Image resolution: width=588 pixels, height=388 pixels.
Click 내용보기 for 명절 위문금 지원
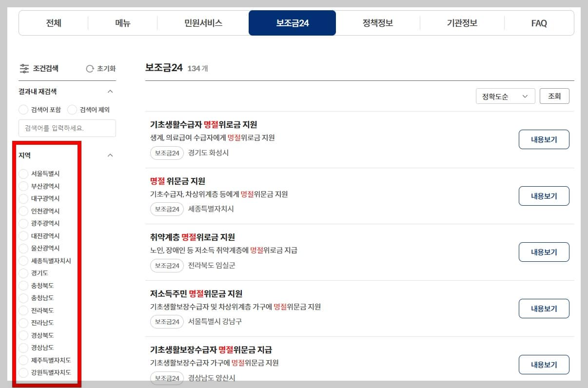[544, 196]
